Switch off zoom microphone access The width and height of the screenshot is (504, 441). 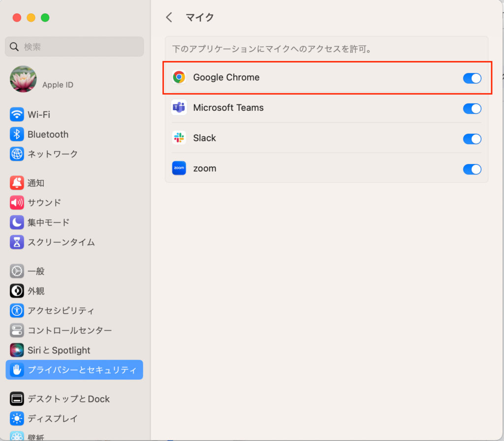pyautogui.click(x=472, y=169)
